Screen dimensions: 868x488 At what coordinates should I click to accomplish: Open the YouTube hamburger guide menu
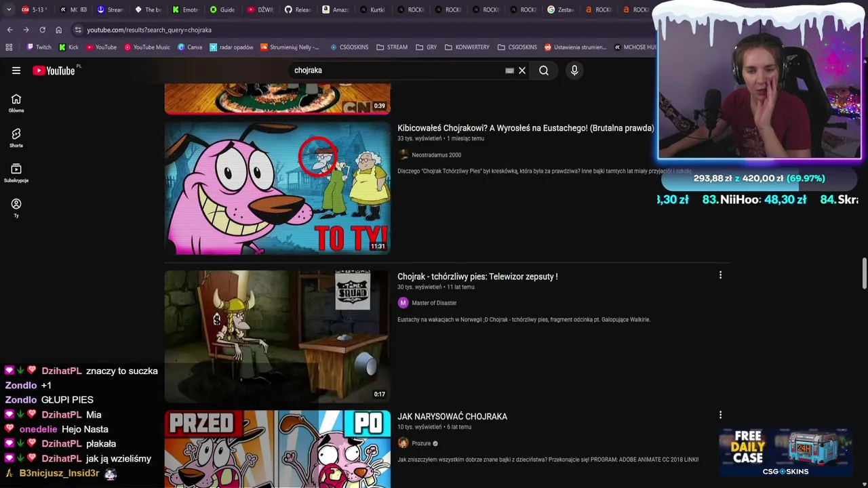coord(16,70)
